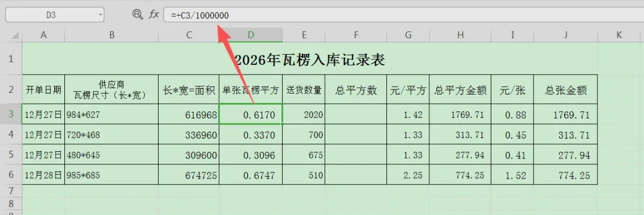The height and width of the screenshot is (215, 644).
Task: Select the empty 总平方数 cell in row 3
Action: point(356,114)
